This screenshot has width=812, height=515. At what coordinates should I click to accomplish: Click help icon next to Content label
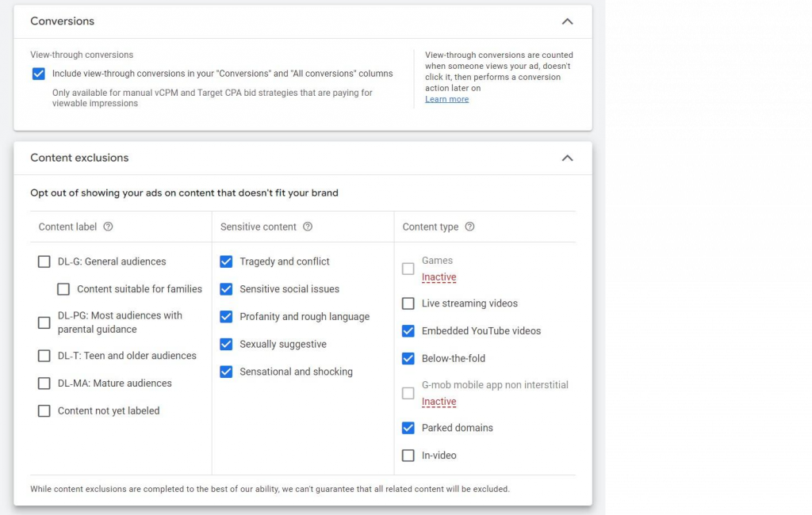(x=109, y=227)
